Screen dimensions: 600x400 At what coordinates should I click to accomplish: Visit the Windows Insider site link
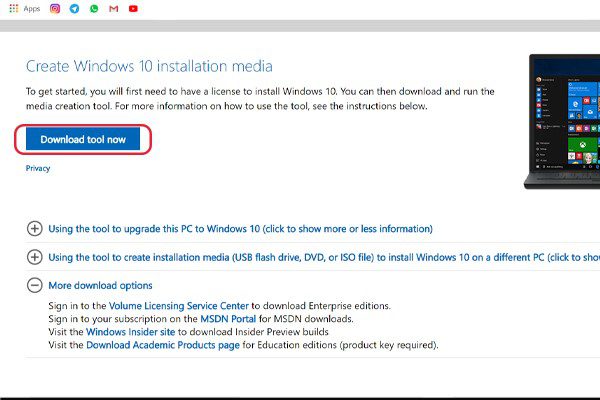point(130,332)
